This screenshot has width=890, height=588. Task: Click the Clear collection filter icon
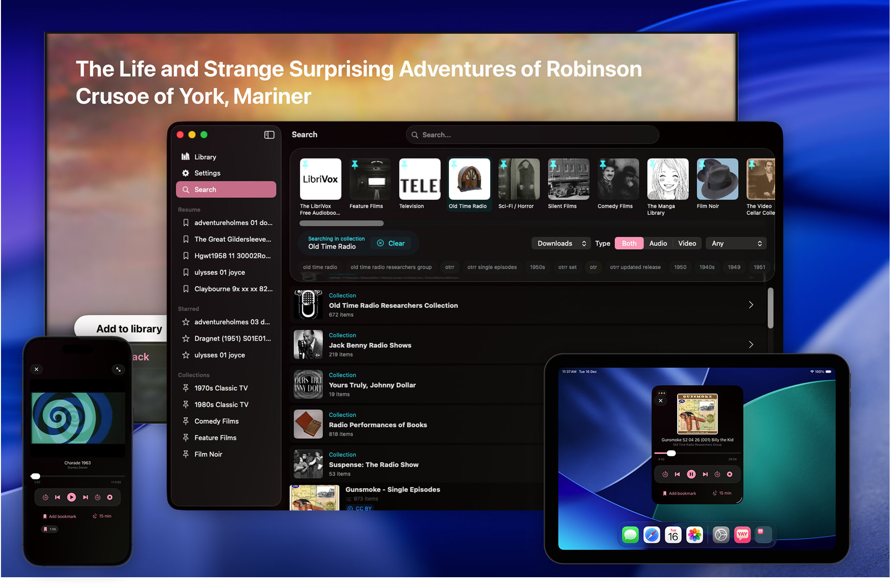[380, 243]
